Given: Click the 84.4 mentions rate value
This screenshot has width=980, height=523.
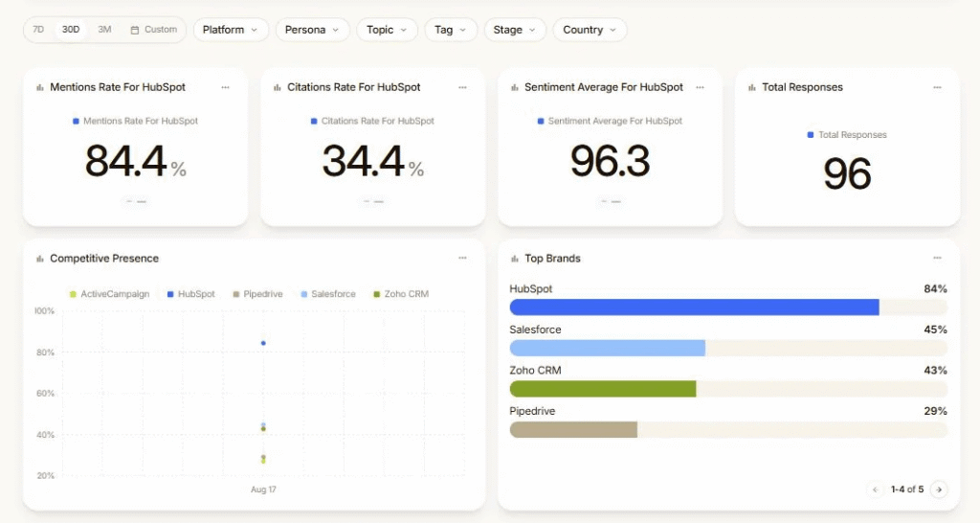Looking at the screenshot, I should point(125,162).
